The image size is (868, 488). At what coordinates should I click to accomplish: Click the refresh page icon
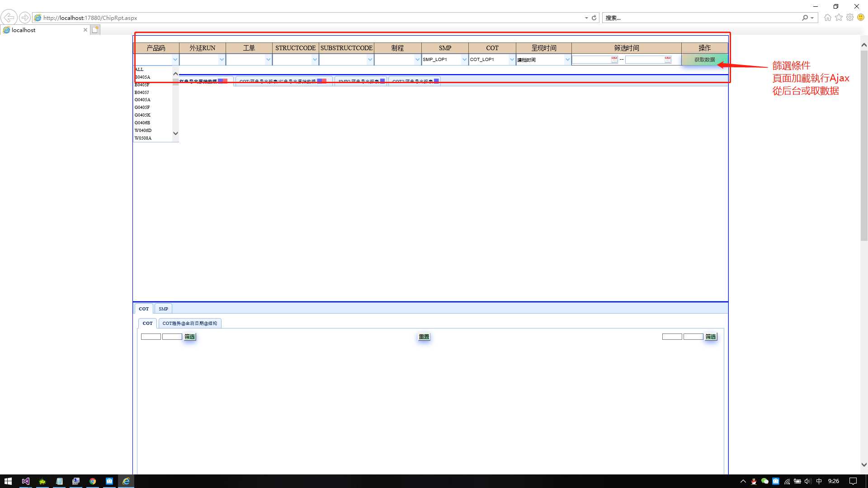tap(594, 17)
